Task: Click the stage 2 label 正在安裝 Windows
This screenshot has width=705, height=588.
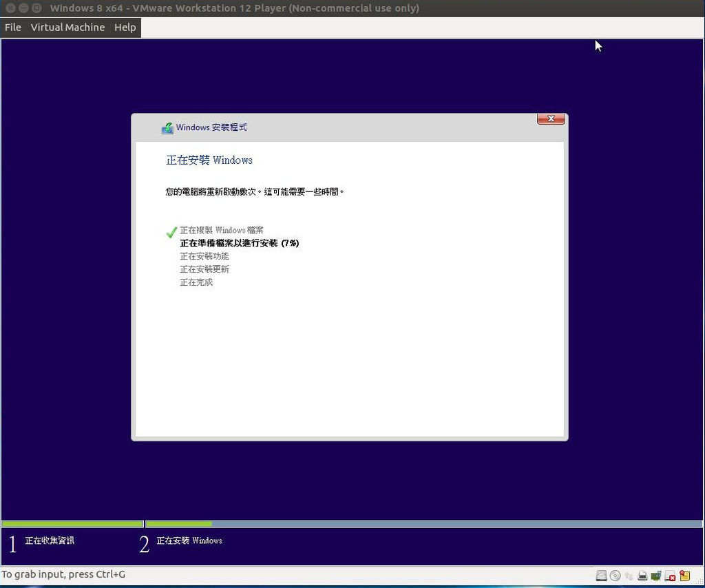Action: (189, 540)
